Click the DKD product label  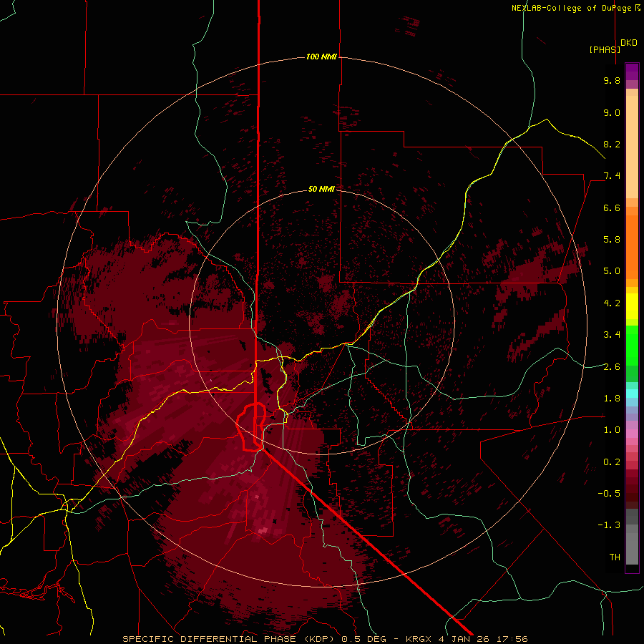tap(629, 43)
